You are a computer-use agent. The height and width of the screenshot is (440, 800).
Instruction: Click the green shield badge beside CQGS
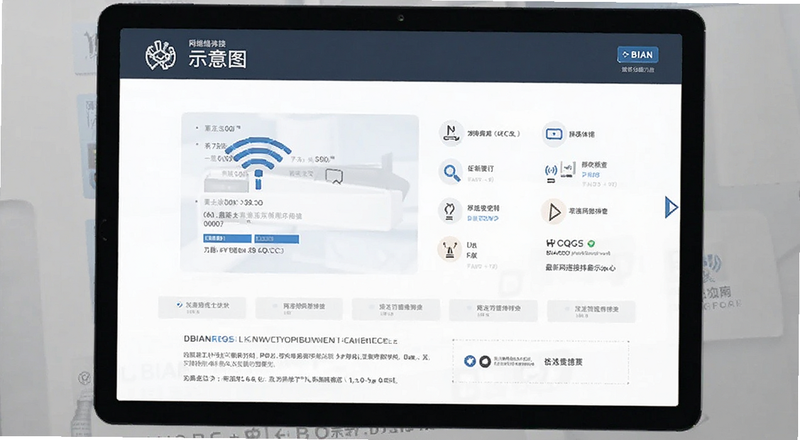point(591,243)
